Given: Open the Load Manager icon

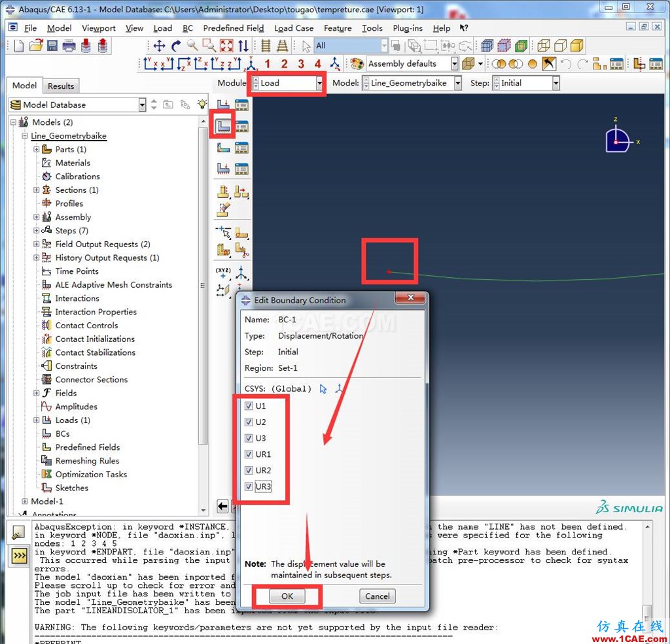Looking at the screenshot, I should [242, 104].
